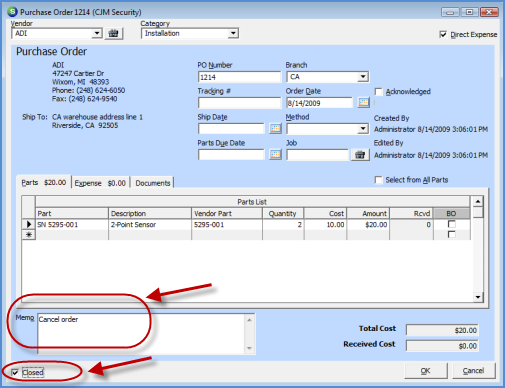Click the Ship Date input field
This screenshot has width=505, height=388.
[231, 129]
